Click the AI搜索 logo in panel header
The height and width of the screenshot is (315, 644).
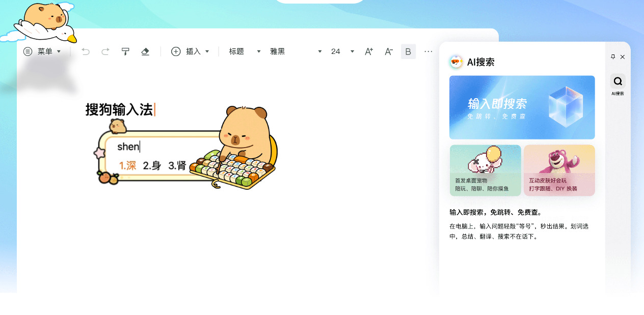(456, 62)
